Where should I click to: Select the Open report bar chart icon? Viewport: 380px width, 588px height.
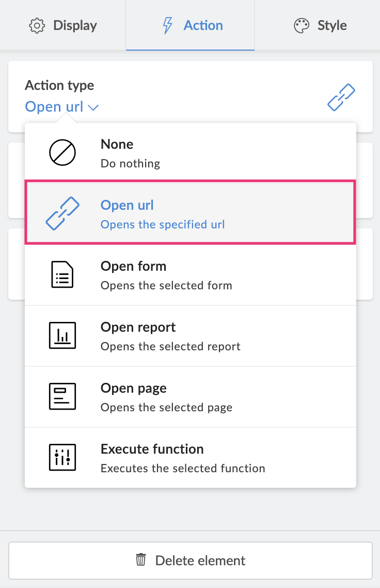click(x=62, y=336)
